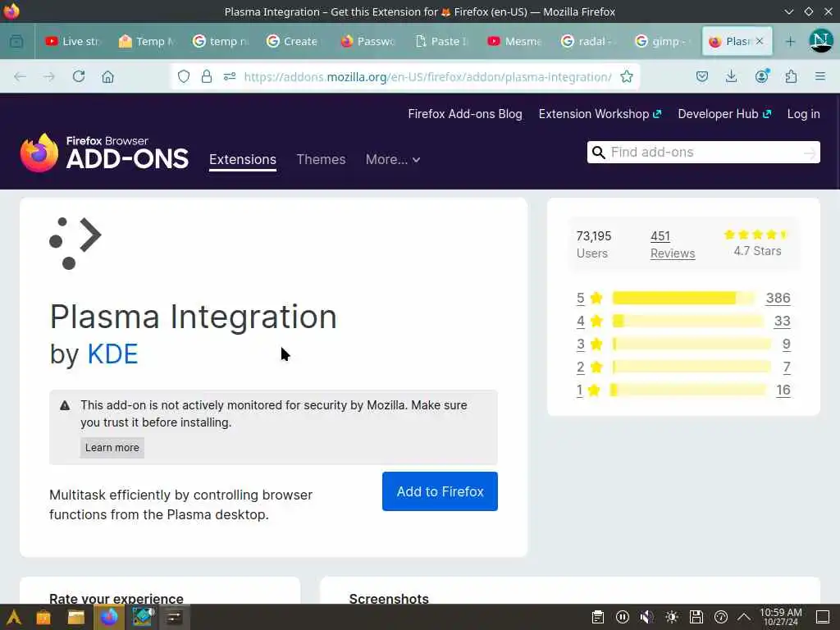The image size is (840, 630).
Task: Submit search with the arrow icon
Action: pos(810,153)
